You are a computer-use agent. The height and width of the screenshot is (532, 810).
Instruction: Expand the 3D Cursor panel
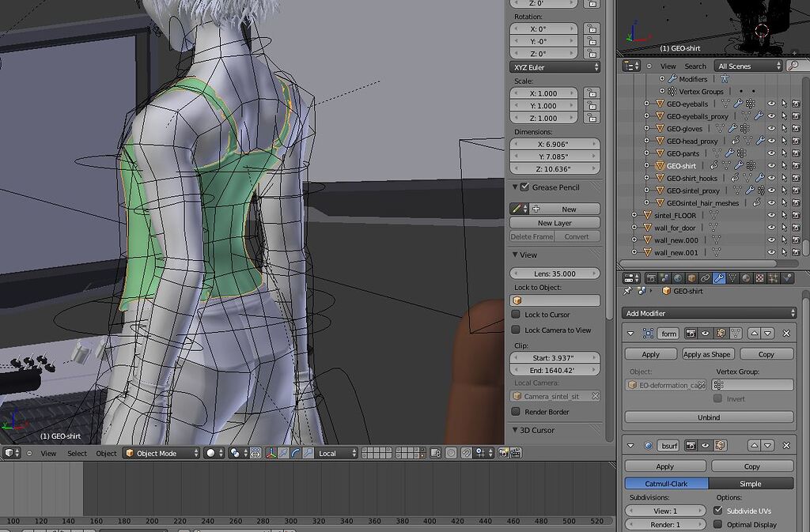coord(515,430)
